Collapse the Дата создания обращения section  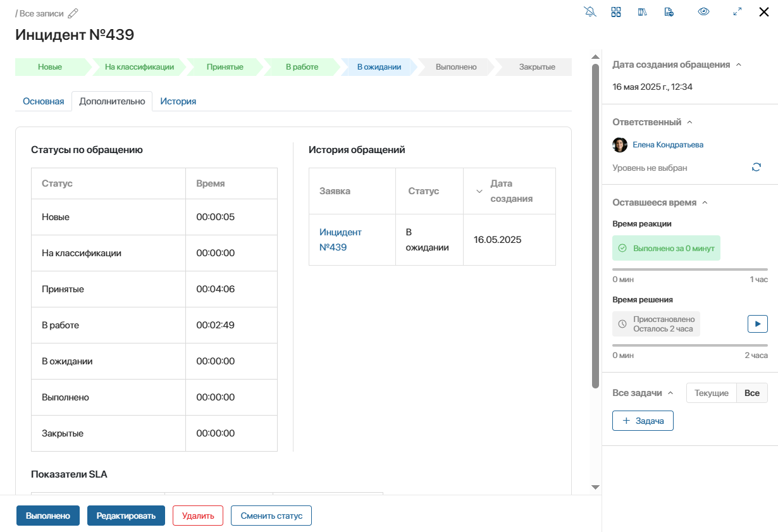coord(739,65)
